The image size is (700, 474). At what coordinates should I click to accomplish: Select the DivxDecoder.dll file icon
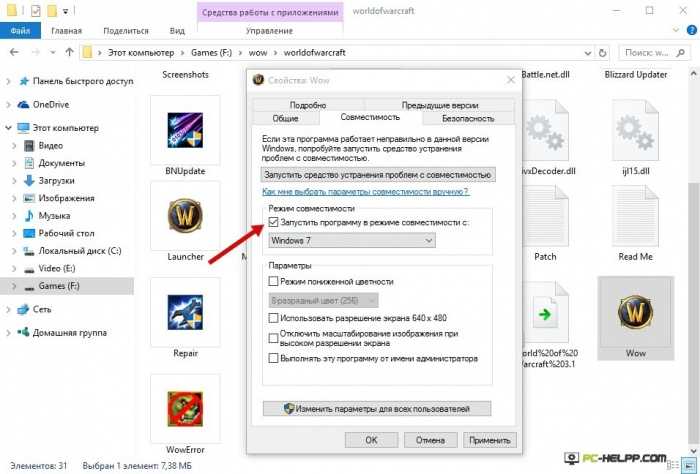pyautogui.click(x=546, y=130)
